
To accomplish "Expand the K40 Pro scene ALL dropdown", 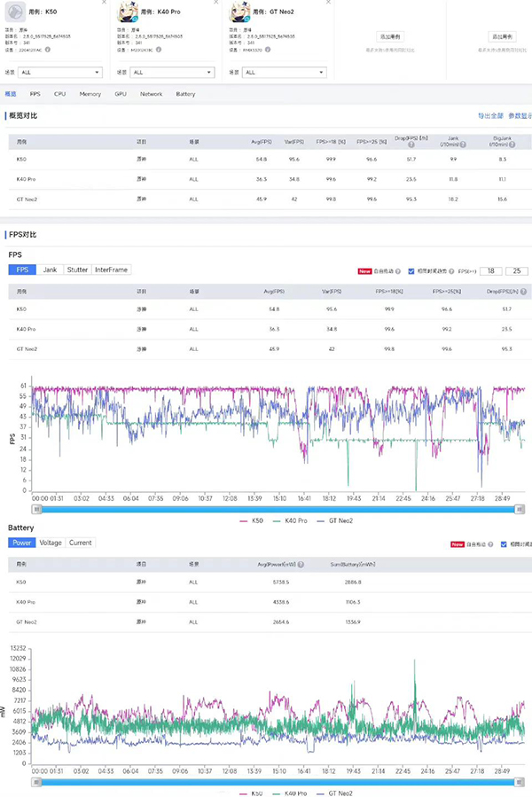I will tap(173, 73).
